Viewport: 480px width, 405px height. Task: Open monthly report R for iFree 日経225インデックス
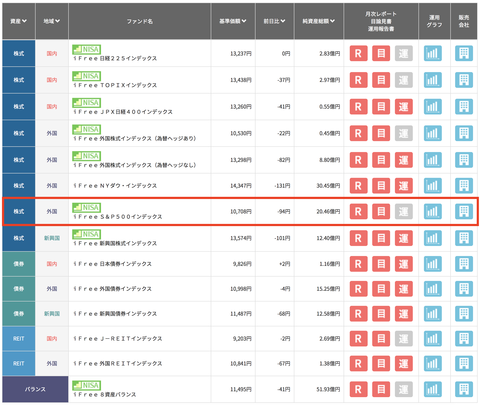(358, 53)
